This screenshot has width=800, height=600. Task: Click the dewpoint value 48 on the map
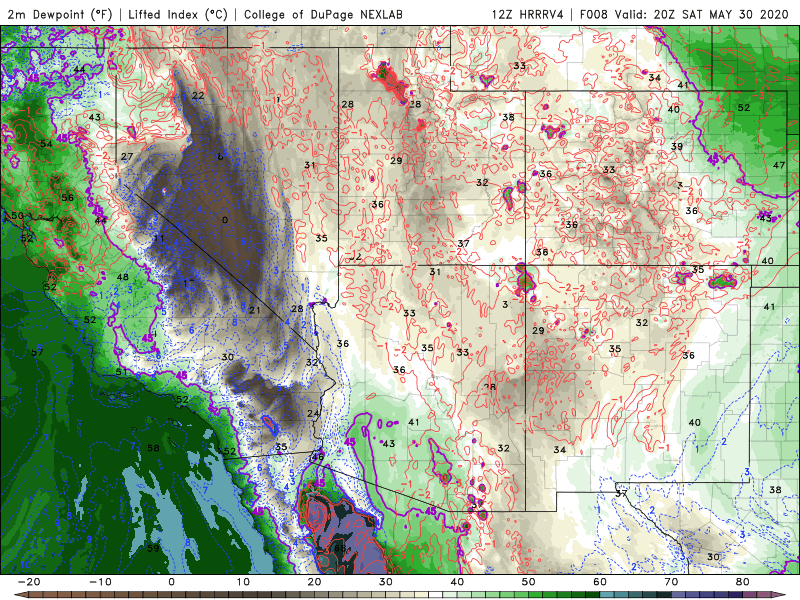(x=122, y=278)
